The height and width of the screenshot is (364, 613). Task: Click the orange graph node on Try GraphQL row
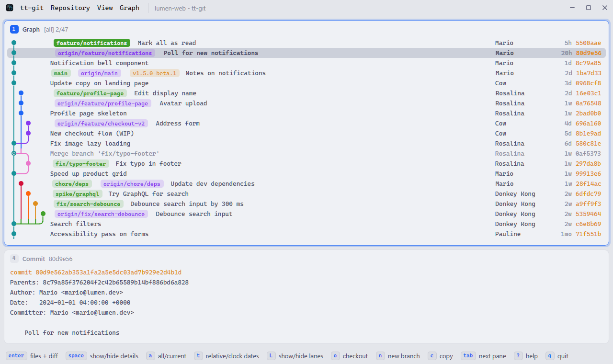tap(28, 193)
